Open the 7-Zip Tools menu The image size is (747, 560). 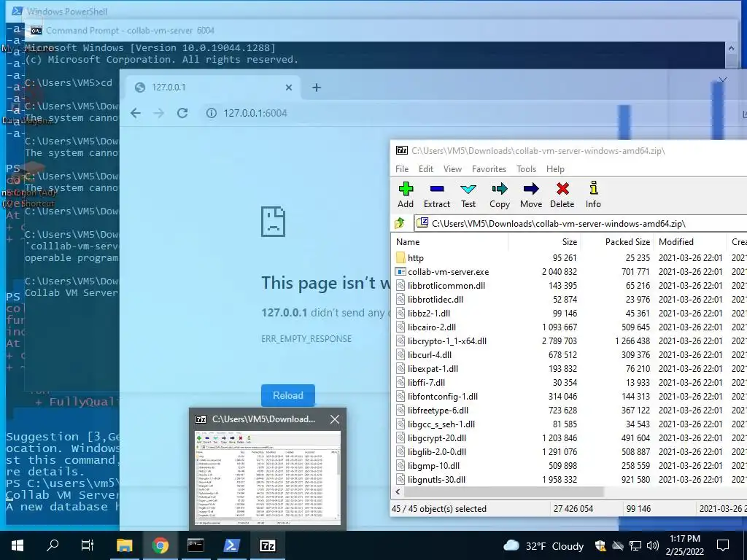coord(527,169)
